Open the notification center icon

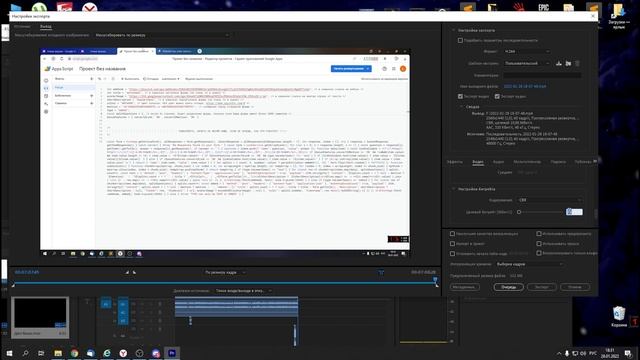629,353
